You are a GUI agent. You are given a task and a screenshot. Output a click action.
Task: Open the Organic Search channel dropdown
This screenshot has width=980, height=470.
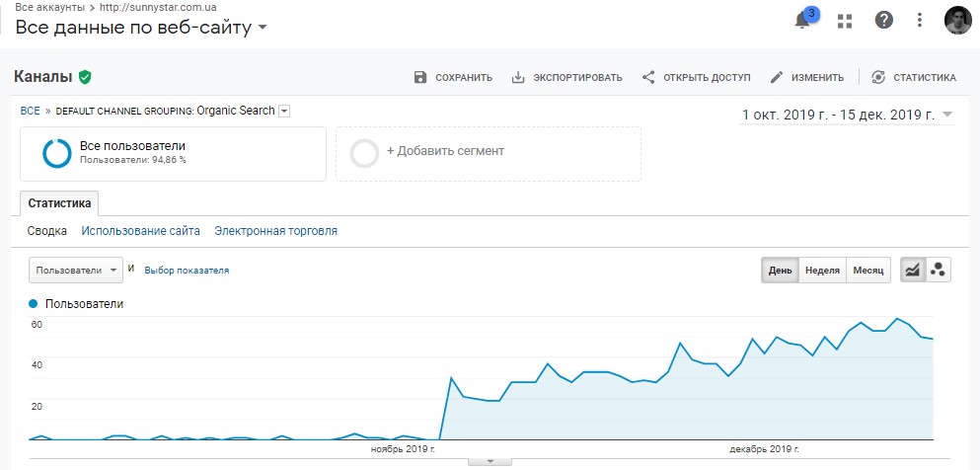[284, 112]
